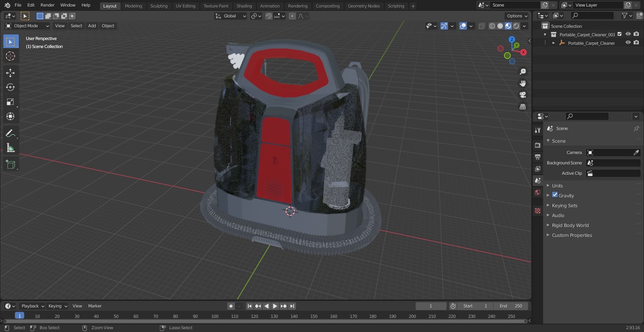Image resolution: width=644 pixels, height=332 pixels.
Task: Open the viewport shading options dropdown
Action: (x=524, y=26)
